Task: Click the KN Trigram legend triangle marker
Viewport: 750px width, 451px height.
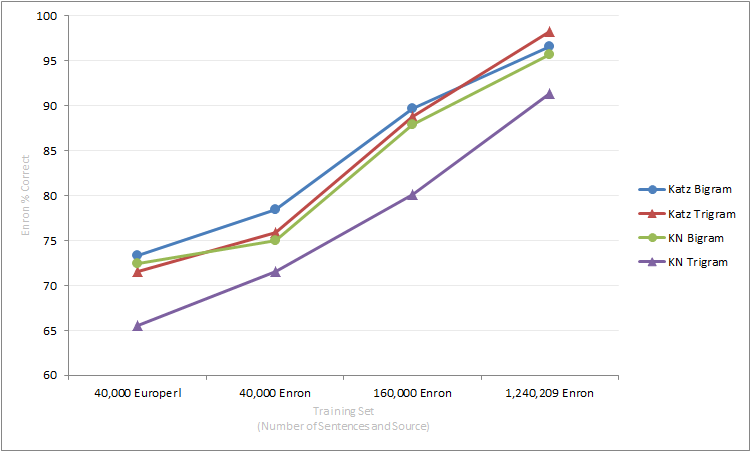Action: [652, 262]
